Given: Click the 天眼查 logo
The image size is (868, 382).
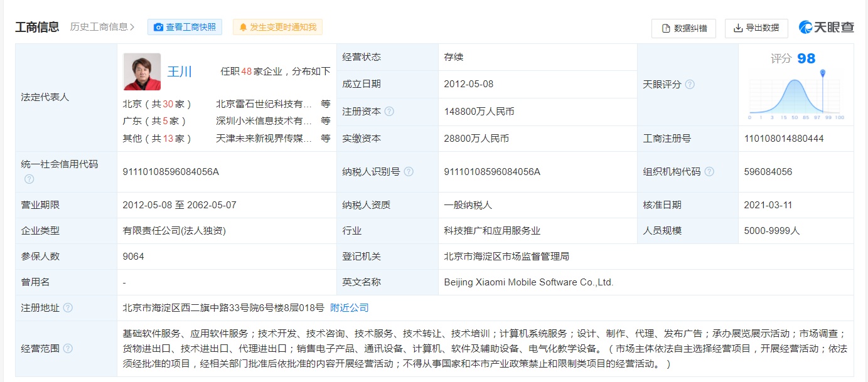Looking at the screenshot, I should [x=826, y=28].
